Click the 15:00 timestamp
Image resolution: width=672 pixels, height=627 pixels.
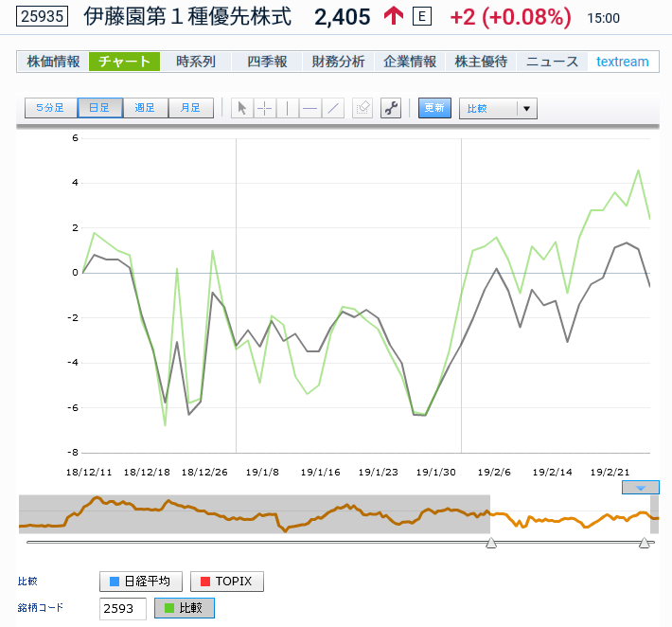pos(604,18)
